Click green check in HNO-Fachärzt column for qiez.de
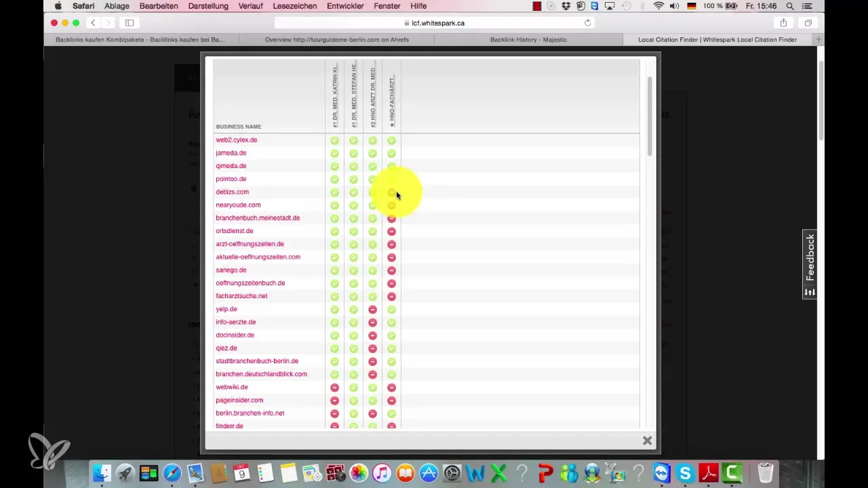 point(391,348)
